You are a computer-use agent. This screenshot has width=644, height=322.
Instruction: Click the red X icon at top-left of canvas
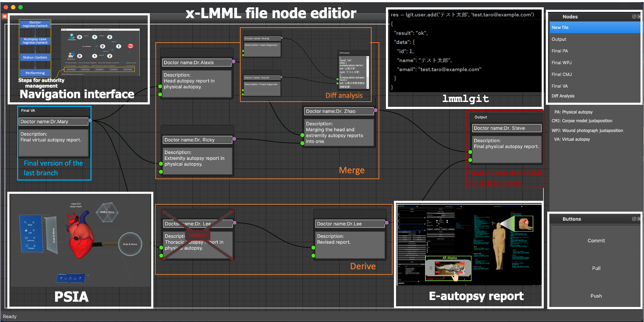[x=5, y=16]
